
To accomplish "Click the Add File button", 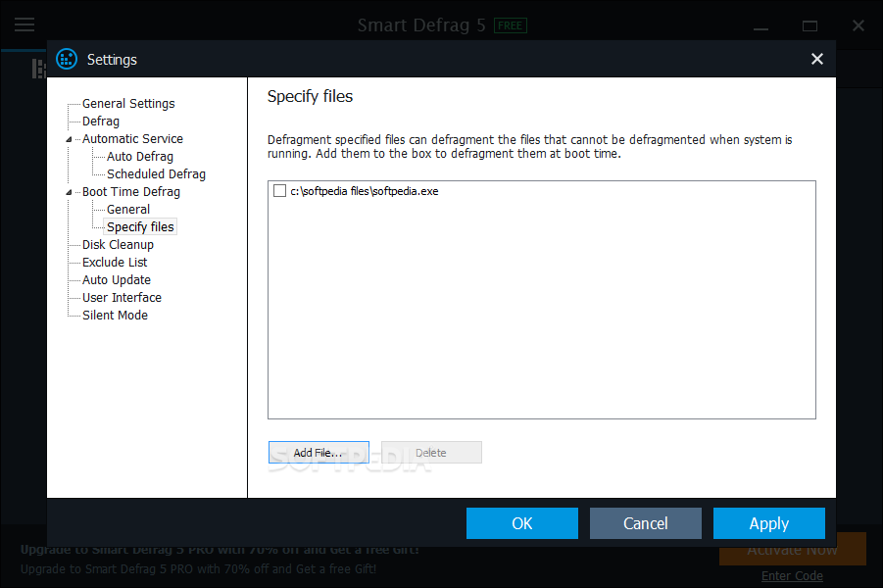I will point(319,453).
